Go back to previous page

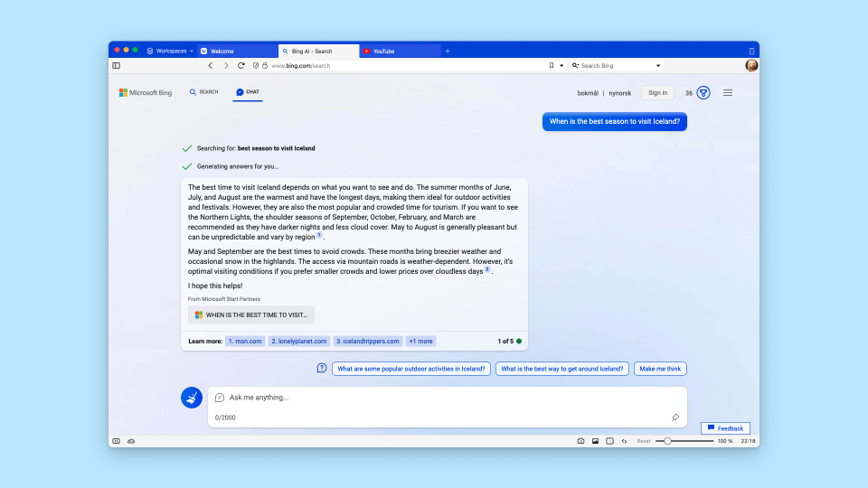click(x=211, y=65)
